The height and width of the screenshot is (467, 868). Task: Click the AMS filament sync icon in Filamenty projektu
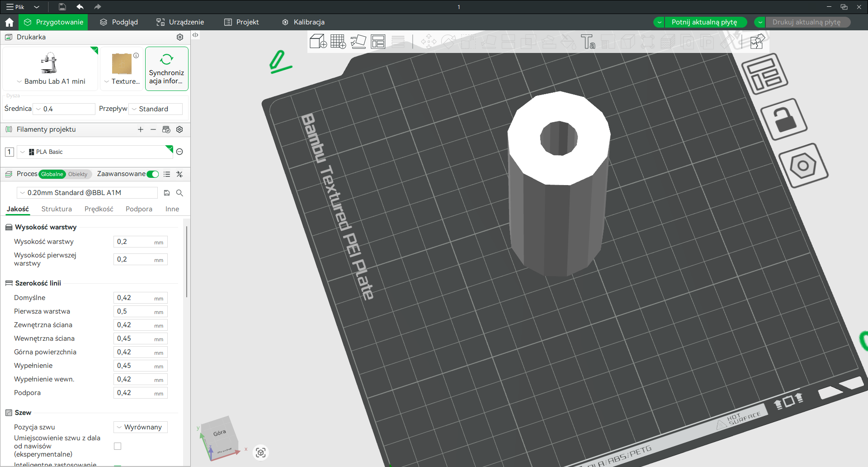coord(166,129)
